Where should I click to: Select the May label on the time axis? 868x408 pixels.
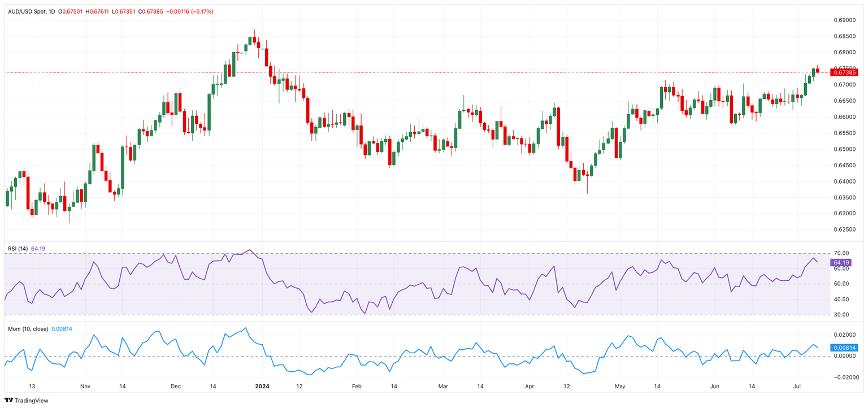tap(620, 387)
